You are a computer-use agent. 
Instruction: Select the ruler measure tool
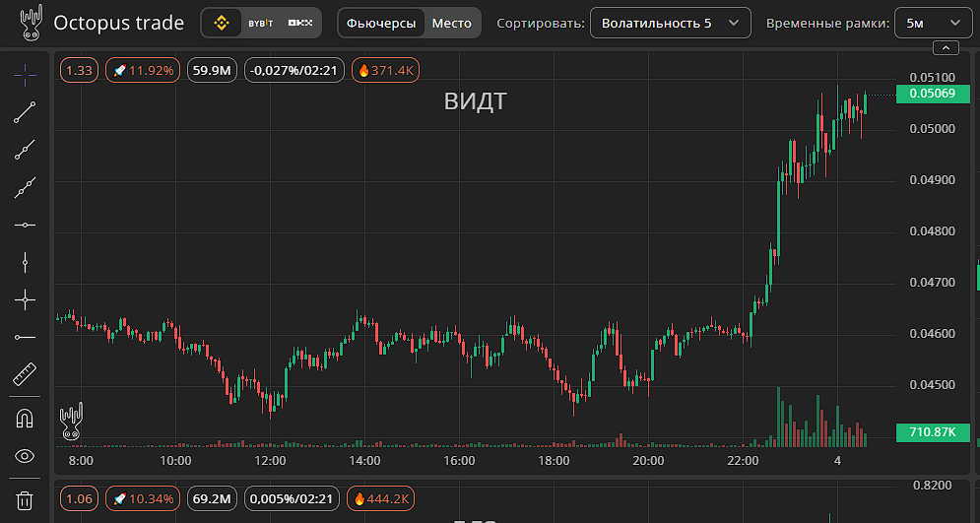[x=25, y=375]
